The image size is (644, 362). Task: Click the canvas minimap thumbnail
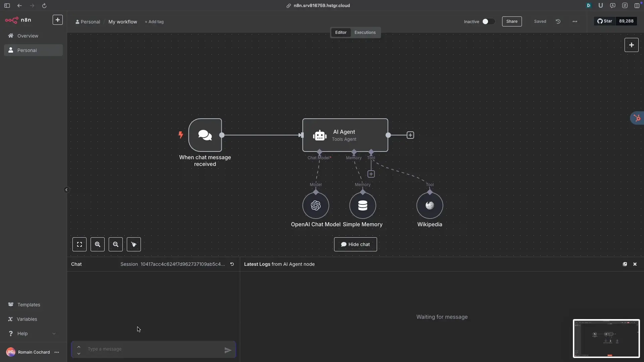tap(606, 338)
